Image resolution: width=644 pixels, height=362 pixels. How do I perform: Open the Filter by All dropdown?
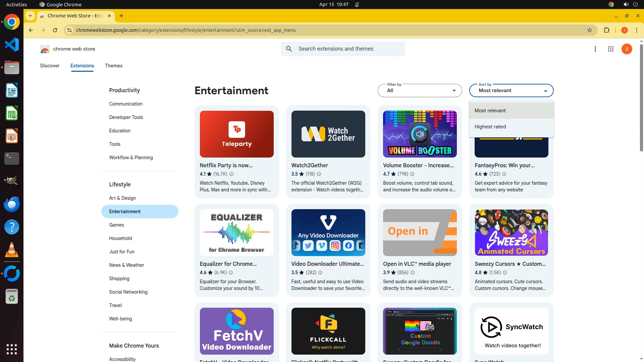pos(420,90)
